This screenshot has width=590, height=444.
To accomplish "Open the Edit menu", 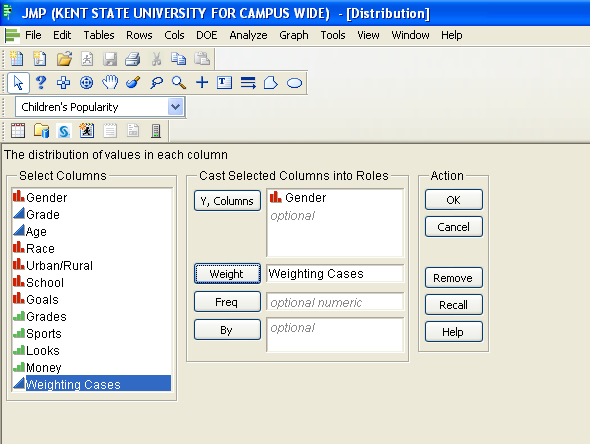I will click(62, 35).
